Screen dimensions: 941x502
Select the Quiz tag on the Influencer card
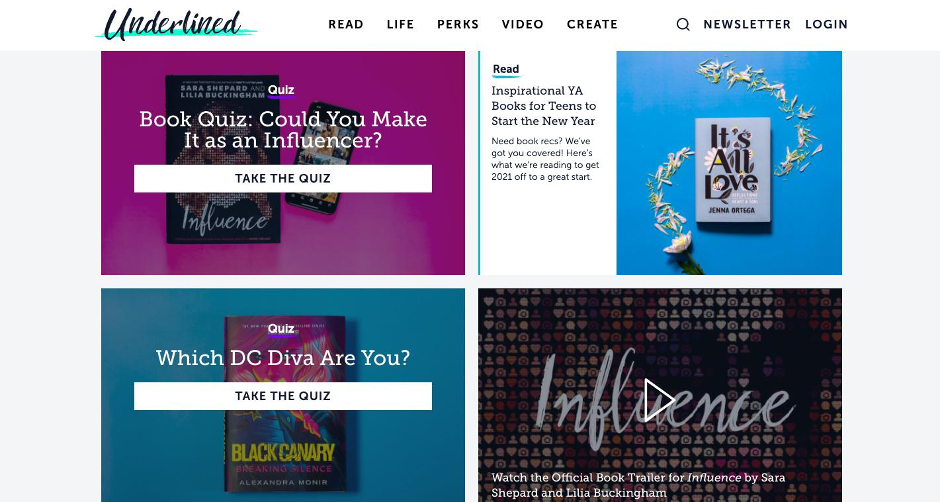[x=281, y=90]
